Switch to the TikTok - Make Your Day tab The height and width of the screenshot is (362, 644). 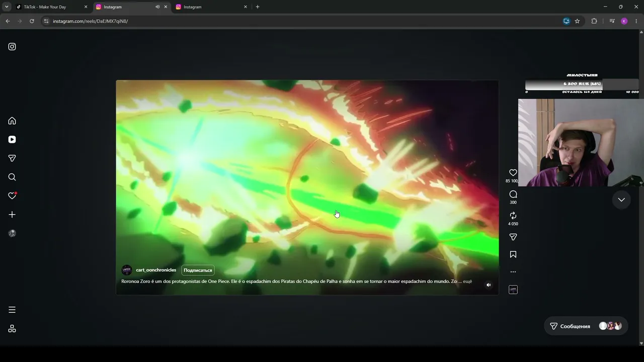click(51, 7)
